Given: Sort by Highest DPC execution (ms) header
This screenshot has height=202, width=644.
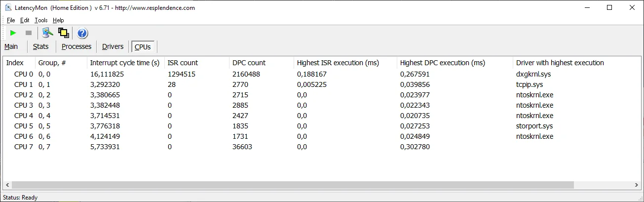Looking at the screenshot, I should [x=455, y=63].
